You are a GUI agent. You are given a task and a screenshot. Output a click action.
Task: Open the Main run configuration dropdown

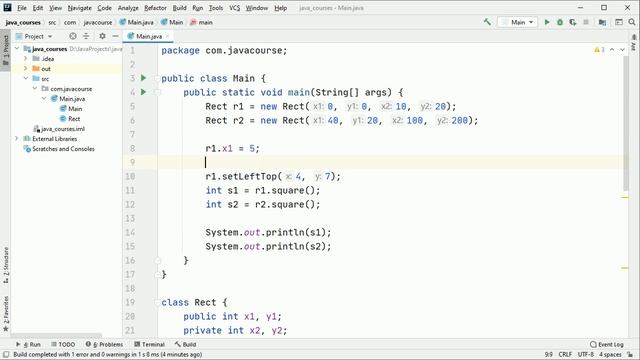tap(518, 22)
